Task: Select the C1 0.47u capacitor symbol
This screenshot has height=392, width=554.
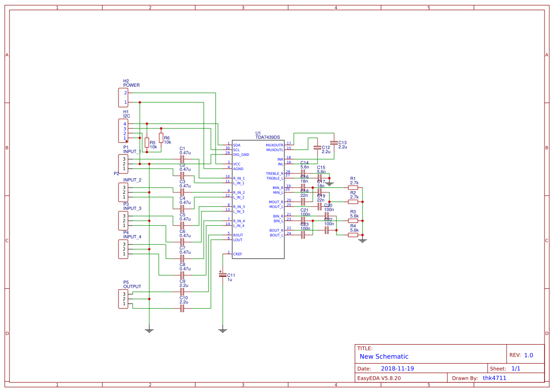Action: [x=182, y=159]
